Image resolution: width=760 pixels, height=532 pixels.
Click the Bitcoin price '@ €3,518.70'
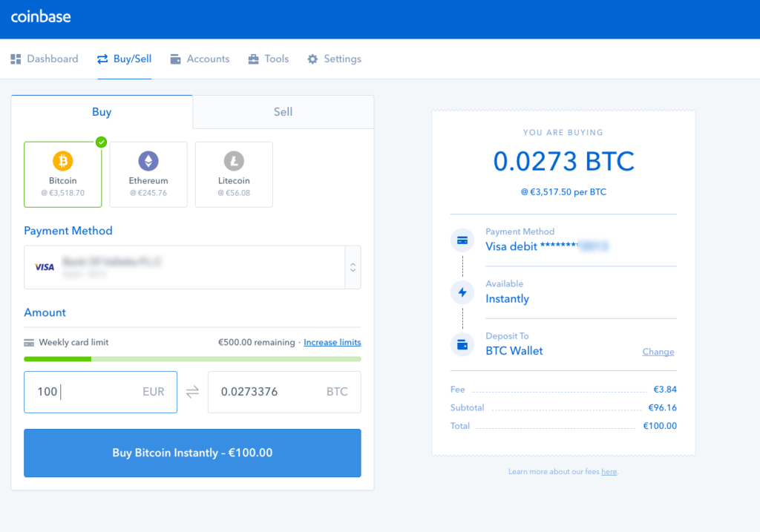tap(63, 193)
